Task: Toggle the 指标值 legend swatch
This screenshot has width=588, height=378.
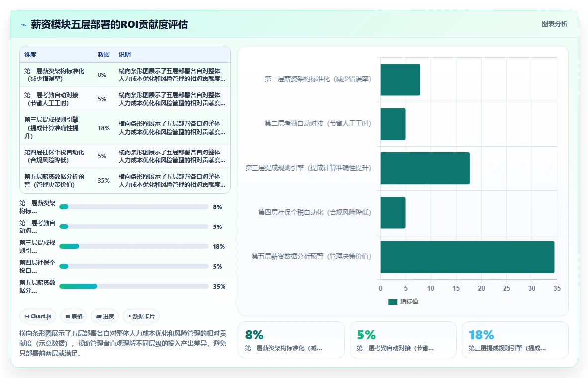Action: (392, 302)
